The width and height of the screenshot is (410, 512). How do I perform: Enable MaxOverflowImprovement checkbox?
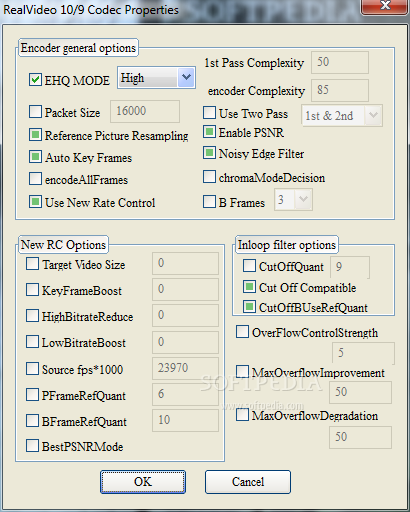pyautogui.click(x=242, y=371)
